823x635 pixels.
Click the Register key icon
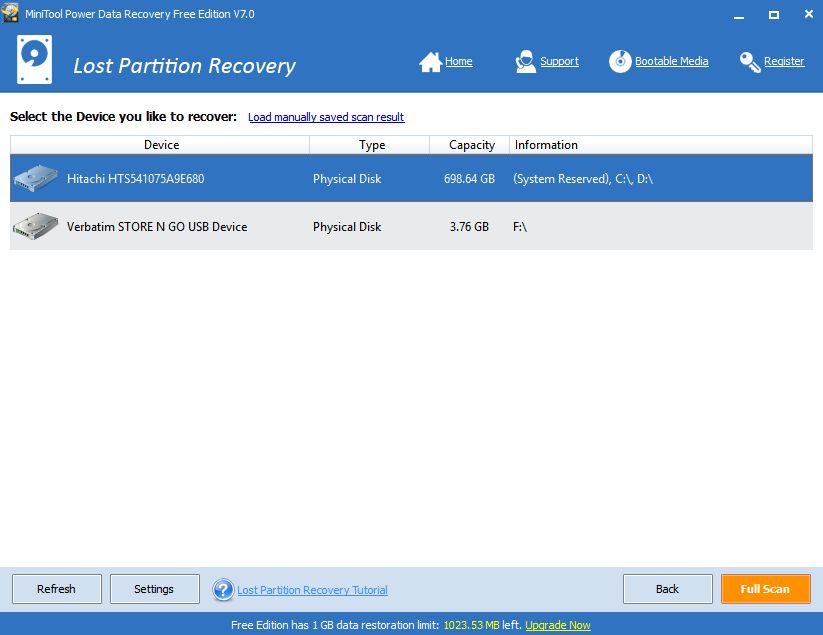[x=750, y=62]
